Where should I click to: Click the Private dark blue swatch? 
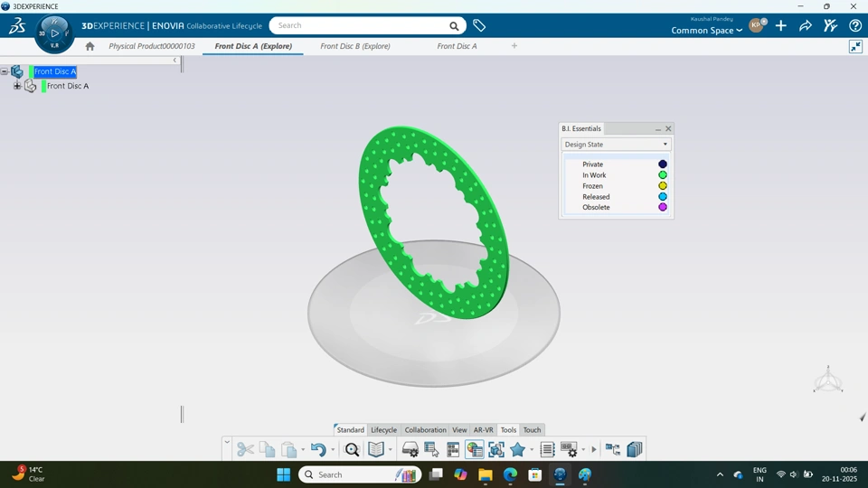pyautogui.click(x=663, y=164)
